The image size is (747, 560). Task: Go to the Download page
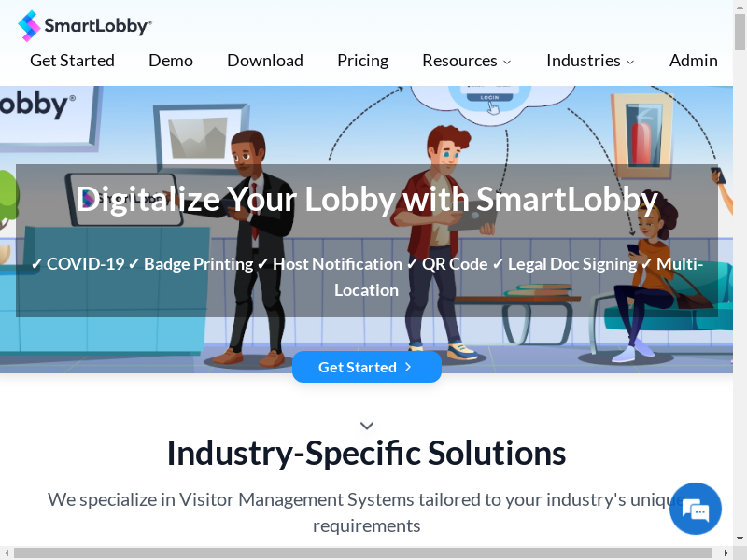click(265, 61)
